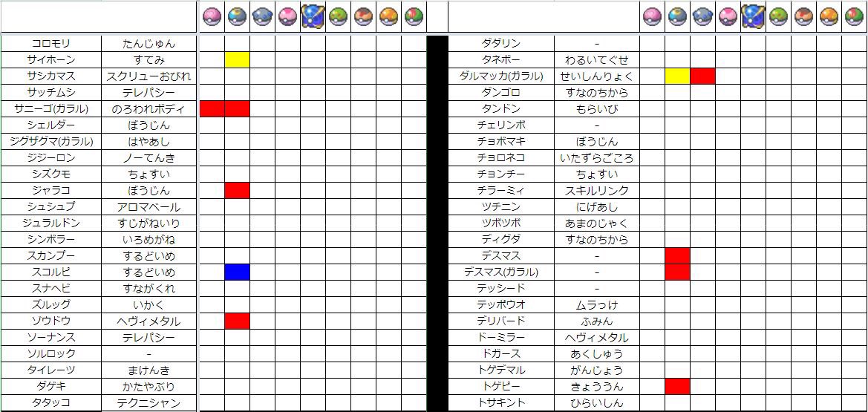The height and width of the screenshot is (412, 868).
Task: Click the pink Love Ball icon above the コロモリ table
Action: tap(212, 17)
